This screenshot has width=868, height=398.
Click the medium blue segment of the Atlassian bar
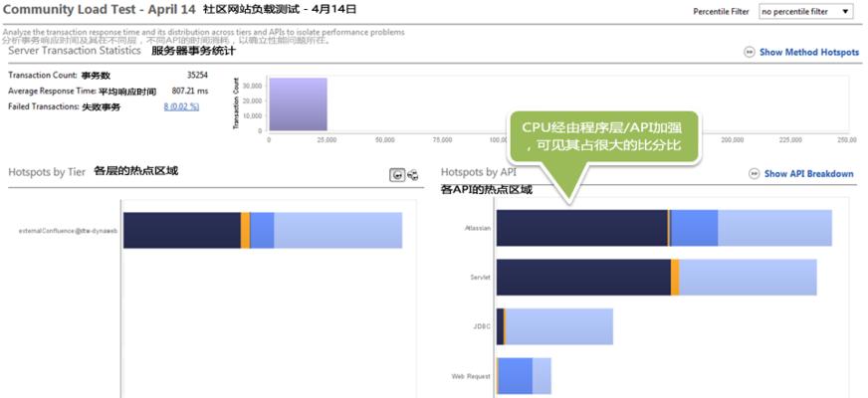point(694,228)
